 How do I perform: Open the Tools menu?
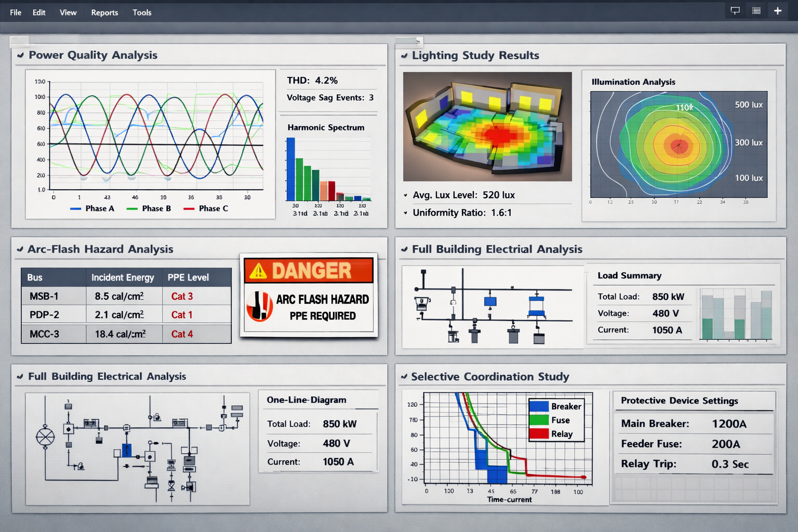[142, 12]
